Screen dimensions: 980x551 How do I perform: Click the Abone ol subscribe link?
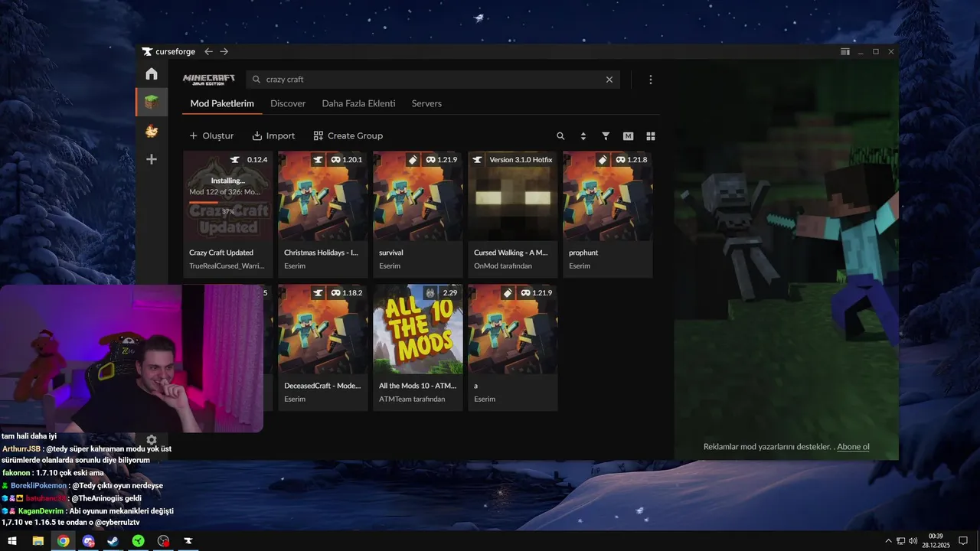pos(853,447)
